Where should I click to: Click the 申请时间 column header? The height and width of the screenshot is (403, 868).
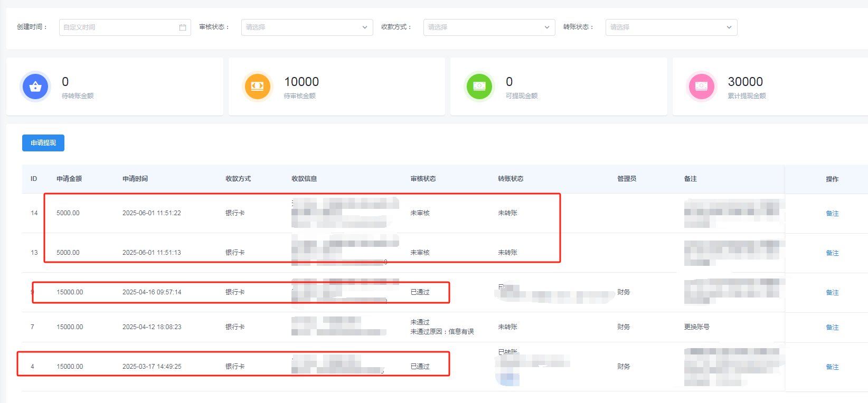pos(135,179)
